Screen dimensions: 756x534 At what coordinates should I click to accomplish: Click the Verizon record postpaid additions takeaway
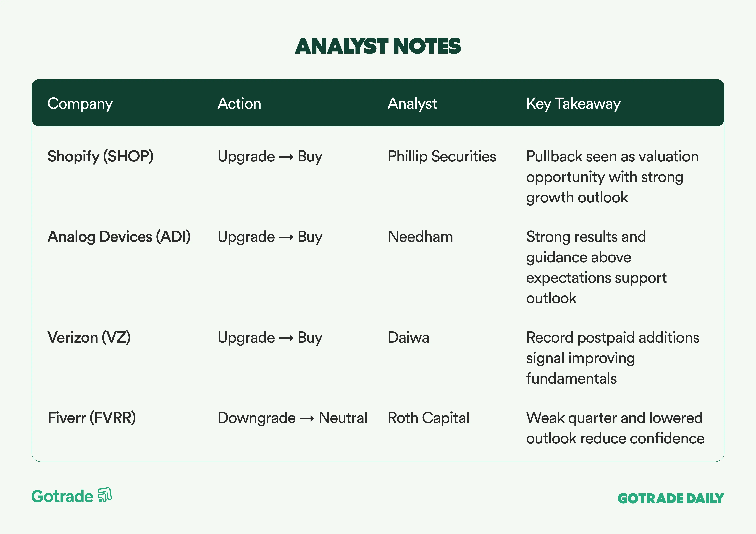(x=612, y=358)
